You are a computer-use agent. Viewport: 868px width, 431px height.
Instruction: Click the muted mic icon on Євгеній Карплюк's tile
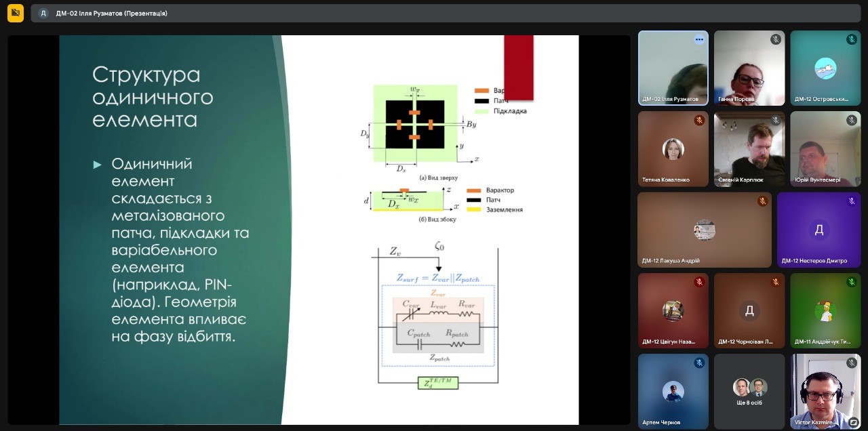coord(776,120)
